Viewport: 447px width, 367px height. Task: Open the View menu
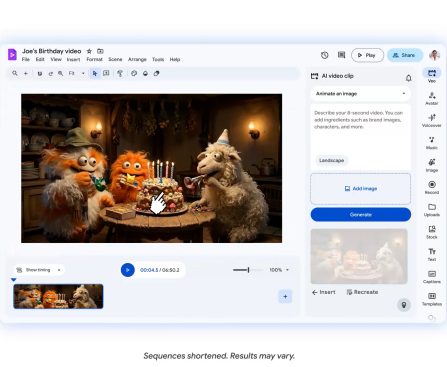tap(56, 59)
